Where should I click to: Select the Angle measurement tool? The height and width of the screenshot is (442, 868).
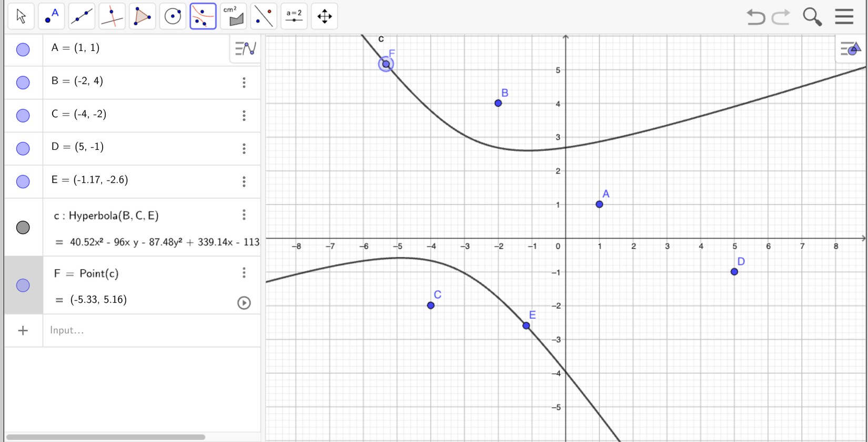[x=233, y=16]
